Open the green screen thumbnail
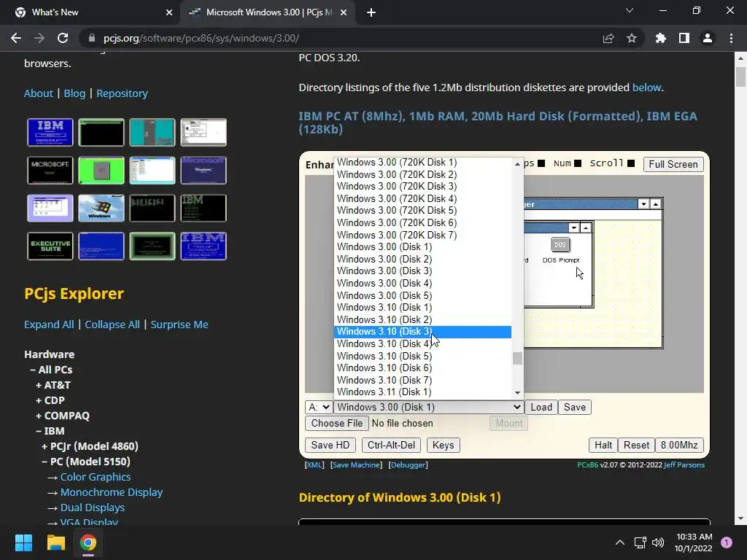The width and height of the screenshot is (747, 560). tap(101, 170)
